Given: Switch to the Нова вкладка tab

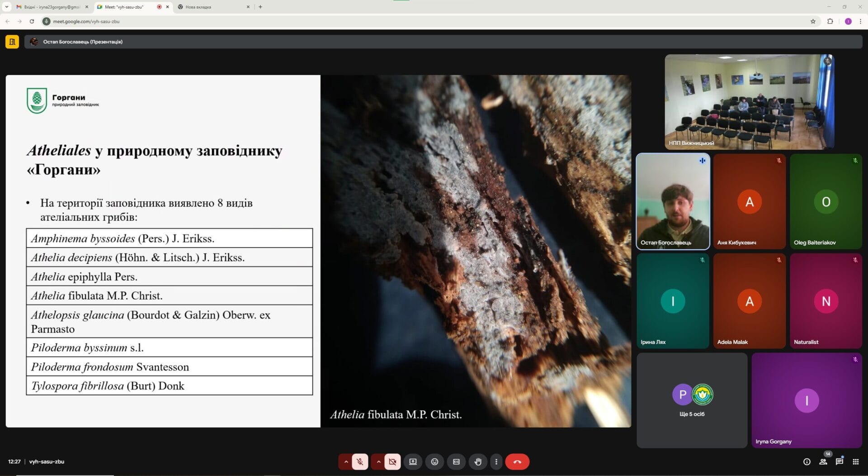Looking at the screenshot, I should click(212, 7).
